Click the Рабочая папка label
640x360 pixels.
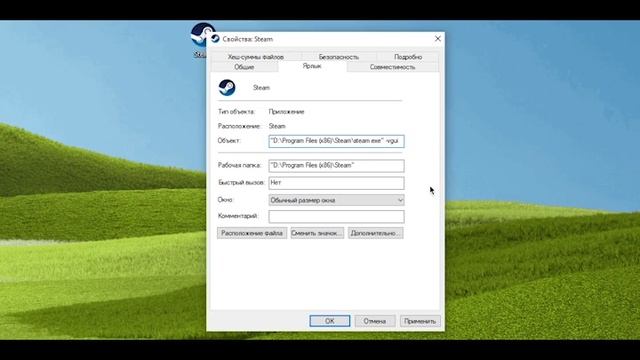pos(239,165)
